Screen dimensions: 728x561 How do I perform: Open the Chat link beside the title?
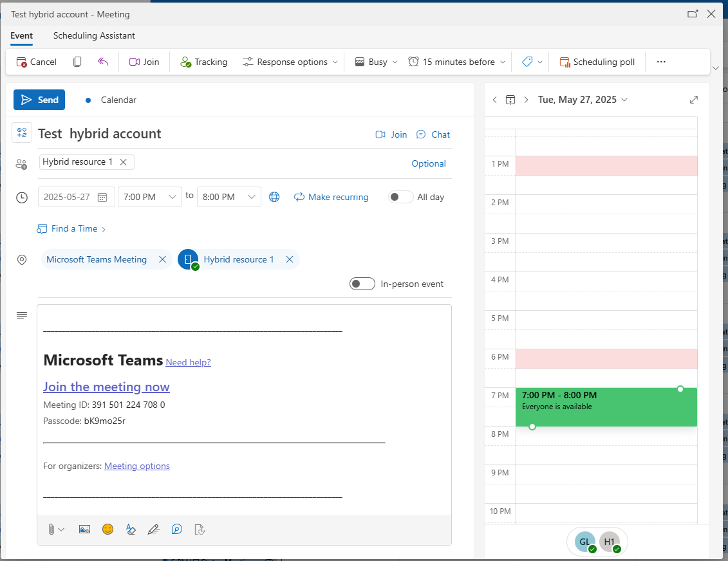pyautogui.click(x=433, y=134)
